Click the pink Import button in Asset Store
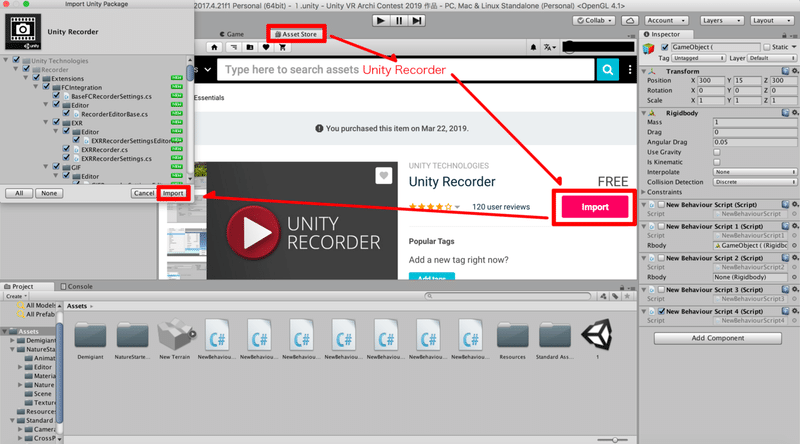This screenshot has width=800, height=444. tap(595, 207)
